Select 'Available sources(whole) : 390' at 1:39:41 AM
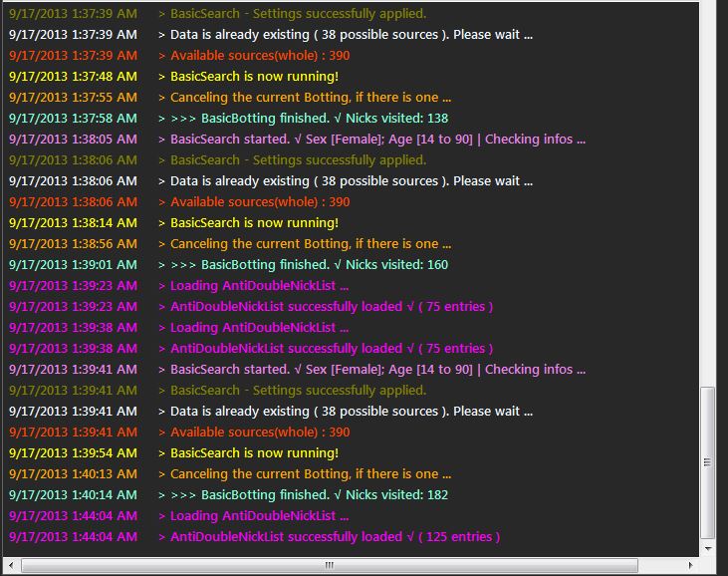 [179, 432]
